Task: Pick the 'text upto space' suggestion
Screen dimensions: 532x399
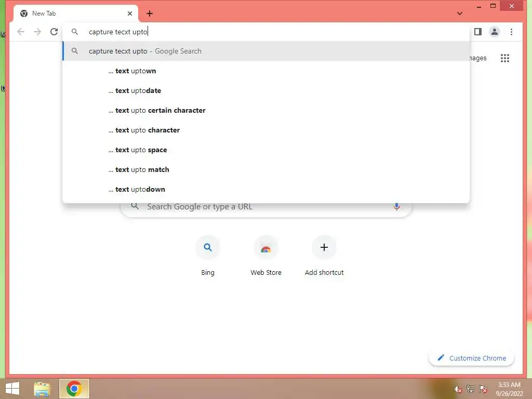Action: point(267,150)
